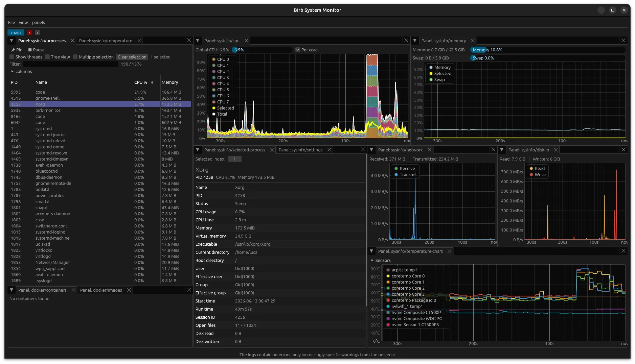This screenshot has width=635, height=364.
Task: Close the sysinfo/temperature panel tab
Action: click(139, 41)
